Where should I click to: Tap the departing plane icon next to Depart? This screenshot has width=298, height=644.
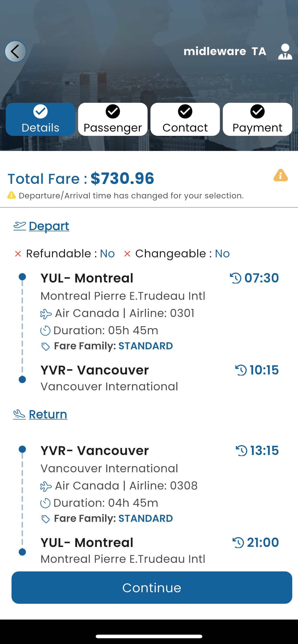(19, 226)
